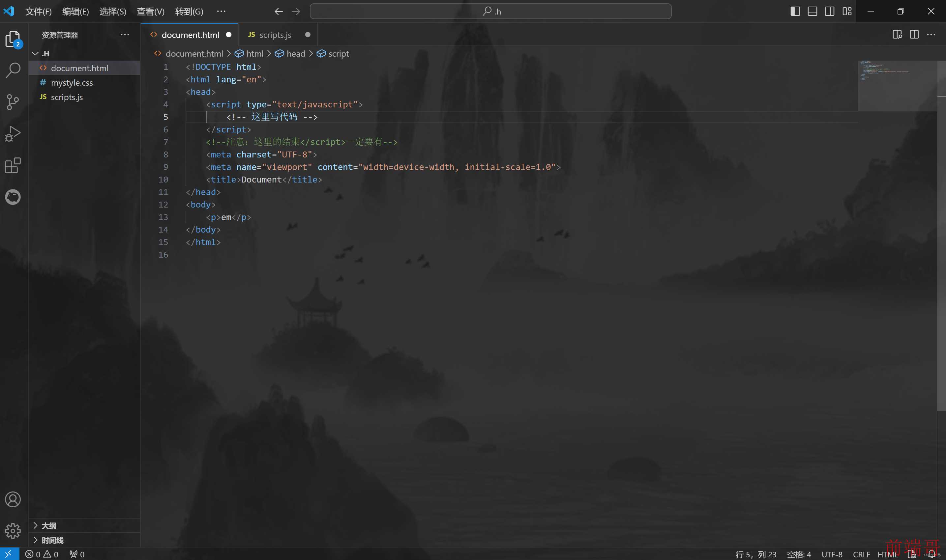Viewport: 946px width, 560px height.
Task: Minimize the VS Code window
Action: click(x=871, y=11)
